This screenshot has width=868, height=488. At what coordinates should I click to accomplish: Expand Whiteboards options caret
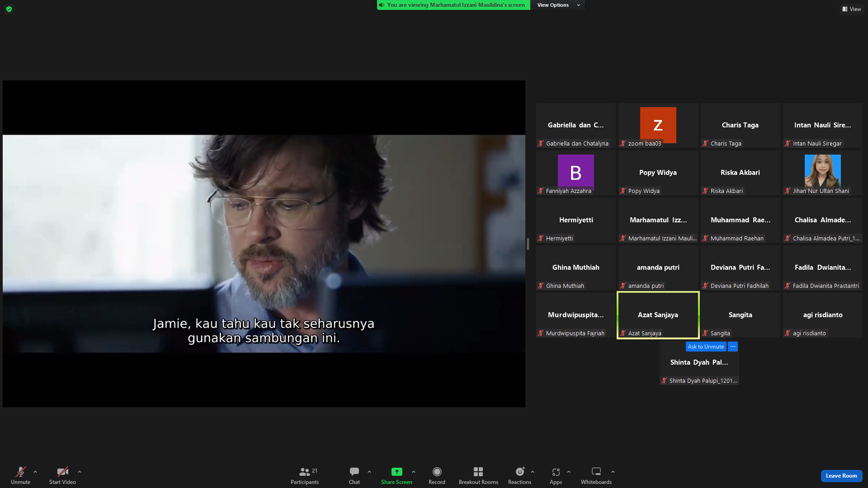coord(613,472)
